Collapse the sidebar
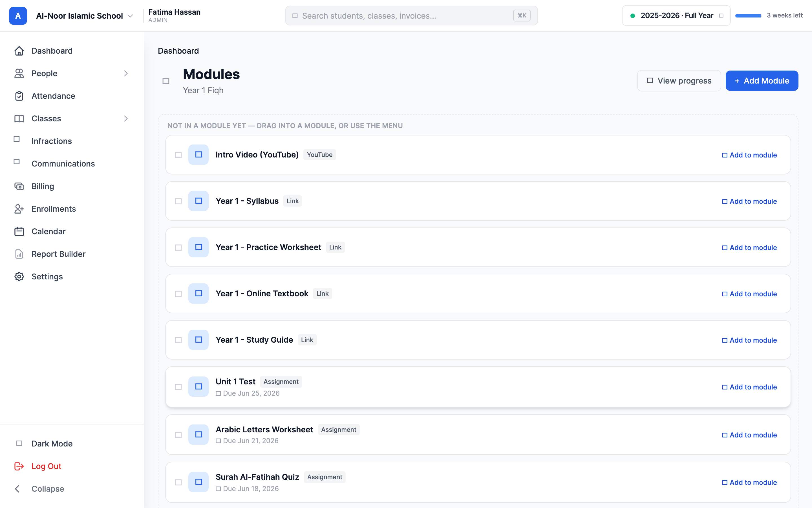This screenshot has width=812, height=508. click(x=72, y=489)
